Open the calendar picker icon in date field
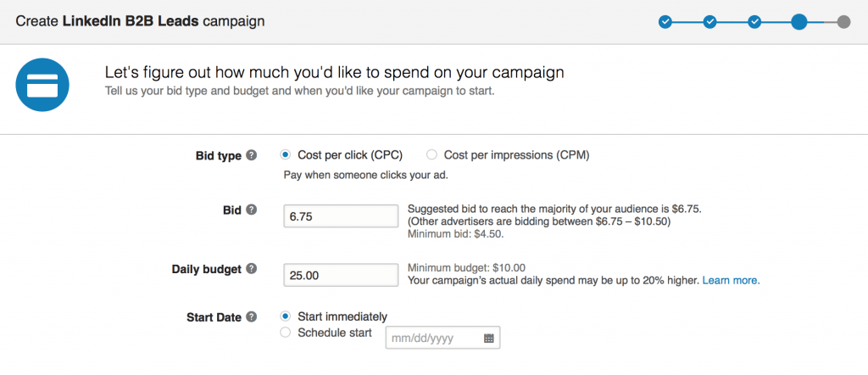 point(489,339)
